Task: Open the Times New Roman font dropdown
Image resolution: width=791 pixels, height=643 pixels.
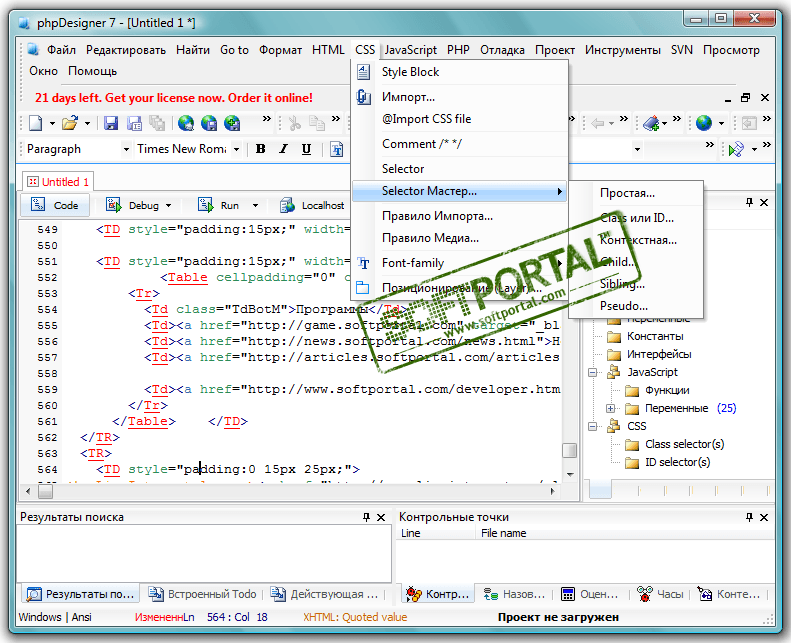Action: point(236,149)
